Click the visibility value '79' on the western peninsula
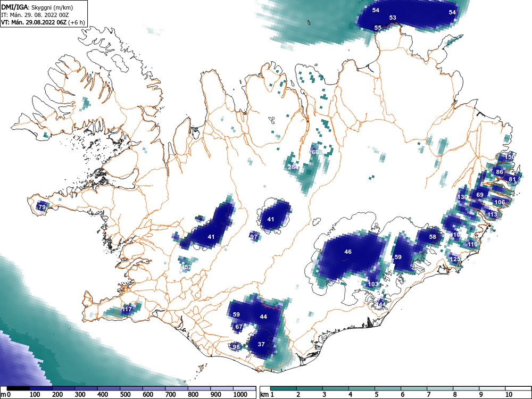The height and width of the screenshot is (399, 532). coord(41,207)
